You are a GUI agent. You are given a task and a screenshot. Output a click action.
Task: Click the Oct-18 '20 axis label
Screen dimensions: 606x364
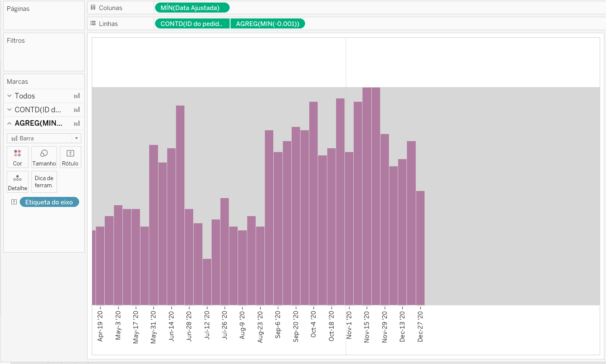point(331,325)
